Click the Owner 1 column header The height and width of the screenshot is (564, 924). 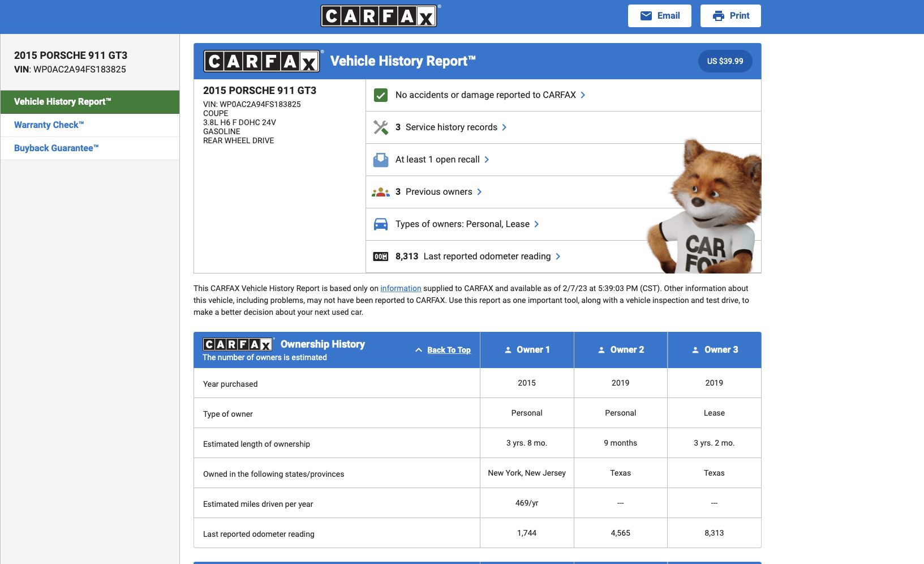pos(527,350)
